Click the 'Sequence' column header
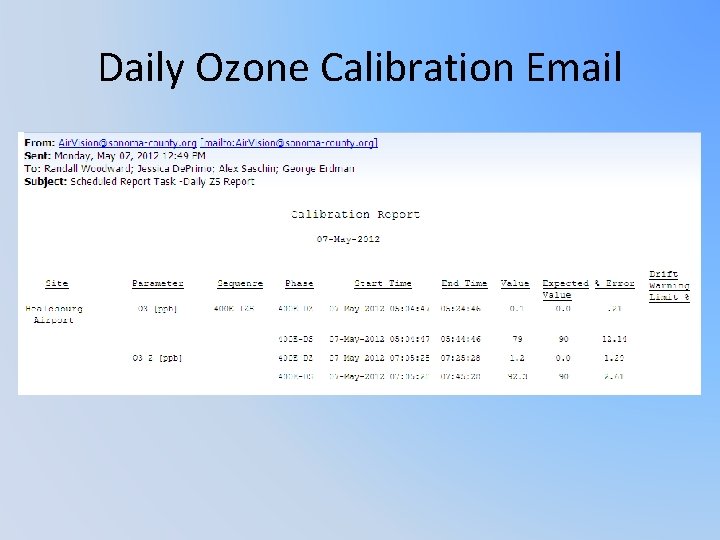The image size is (720, 540). [240, 283]
